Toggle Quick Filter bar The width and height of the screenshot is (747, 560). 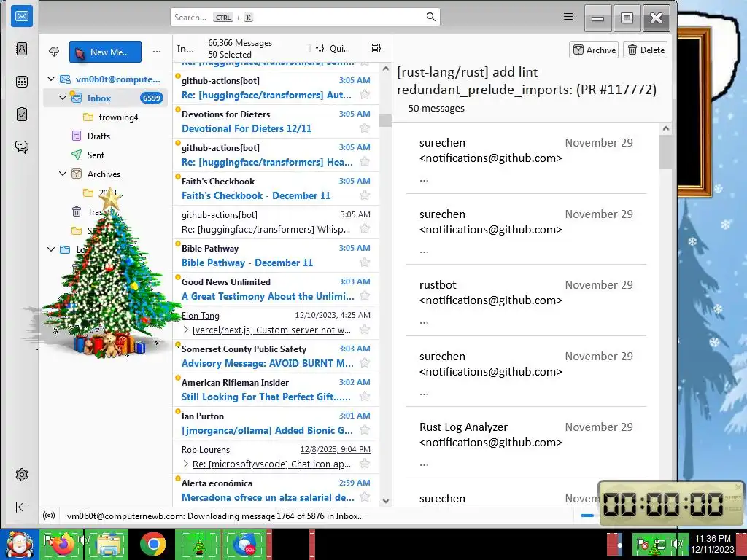pos(333,48)
